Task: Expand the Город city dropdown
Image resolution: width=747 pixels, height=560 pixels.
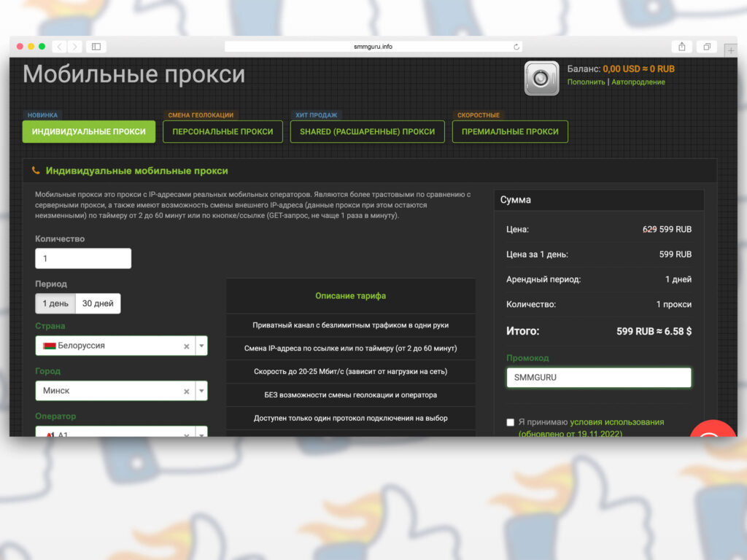Action: [x=201, y=392]
